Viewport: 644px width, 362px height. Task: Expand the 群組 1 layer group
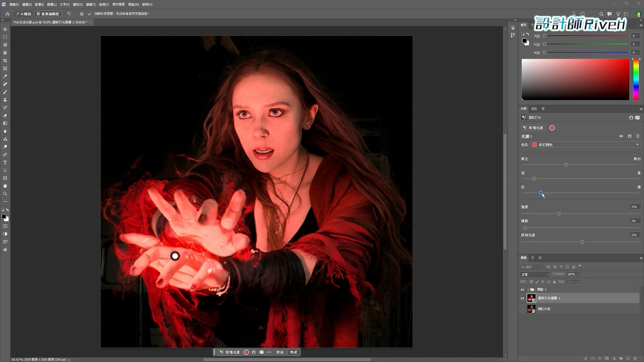coord(528,290)
